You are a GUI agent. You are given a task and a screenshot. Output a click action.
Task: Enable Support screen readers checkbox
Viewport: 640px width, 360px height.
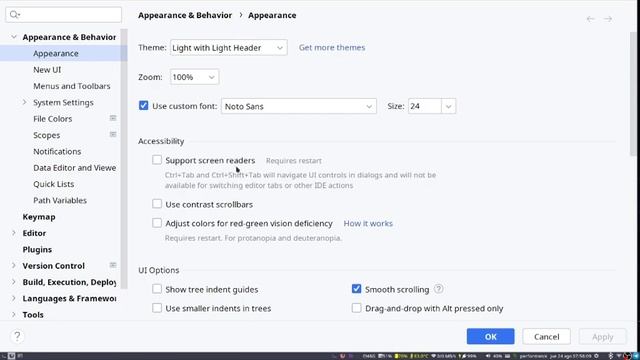click(x=157, y=160)
